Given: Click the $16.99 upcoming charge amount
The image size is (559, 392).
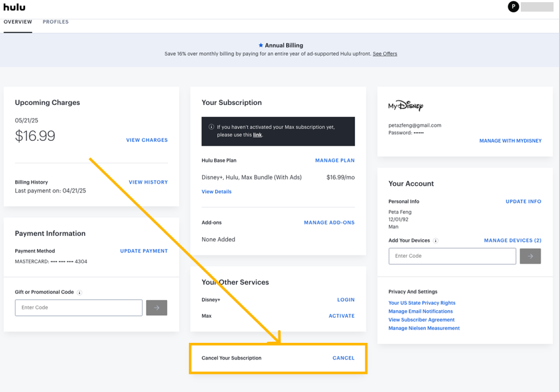Looking at the screenshot, I should (x=35, y=136).
